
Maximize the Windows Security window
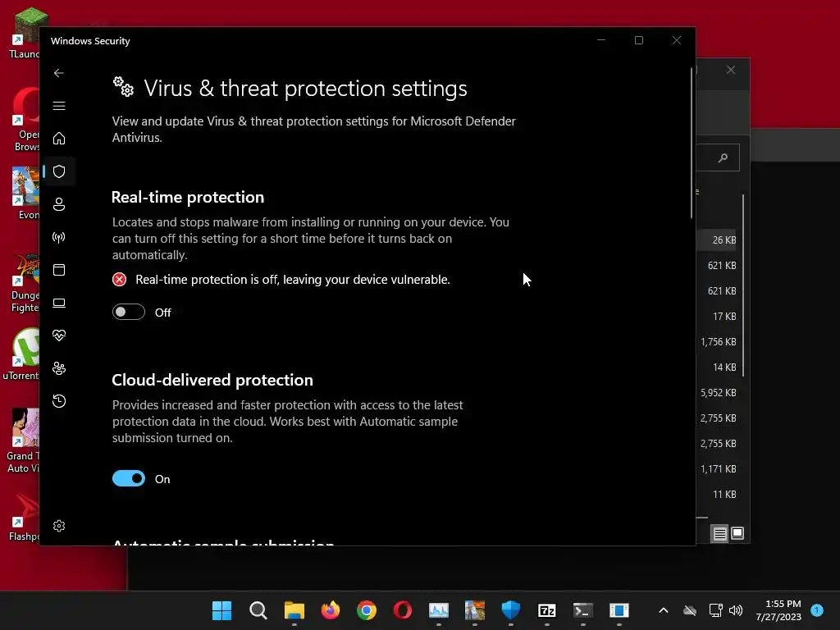(638, 40)
